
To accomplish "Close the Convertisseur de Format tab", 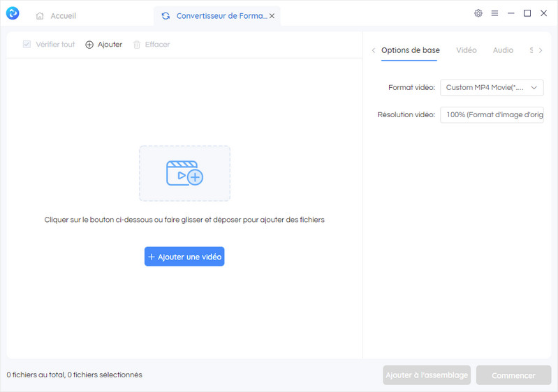I will point(272,16).
